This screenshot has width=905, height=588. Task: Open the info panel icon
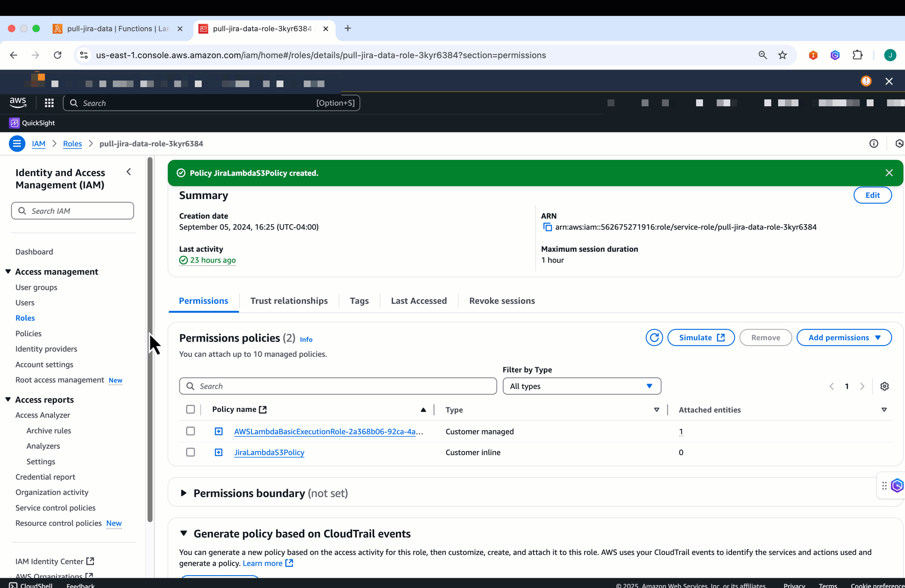point(874,143)
